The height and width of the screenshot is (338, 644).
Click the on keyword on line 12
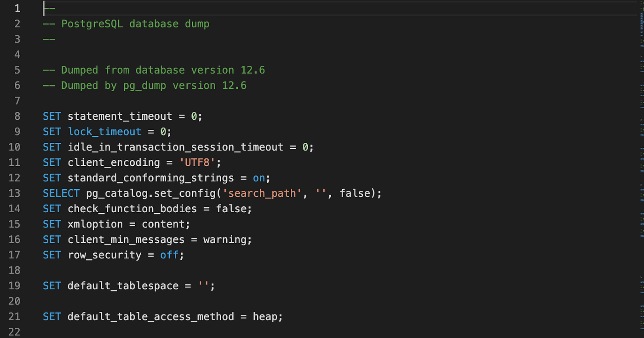coord(259,178)
